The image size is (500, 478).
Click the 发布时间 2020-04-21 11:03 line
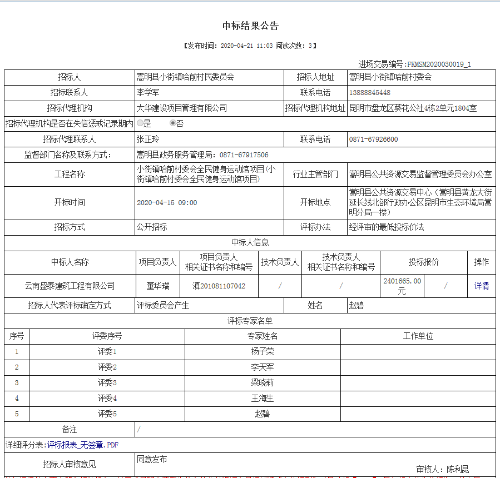coord(250,45)
